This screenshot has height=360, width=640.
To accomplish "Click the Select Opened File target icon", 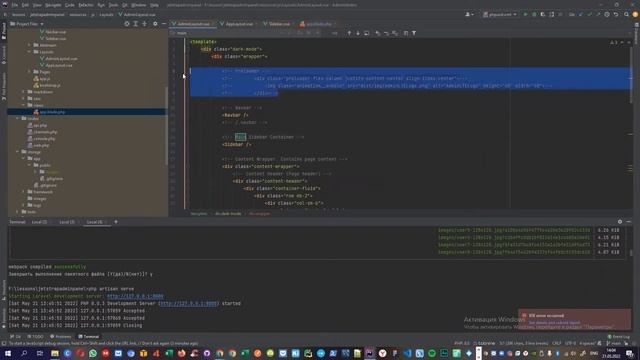I will (127, 24).
